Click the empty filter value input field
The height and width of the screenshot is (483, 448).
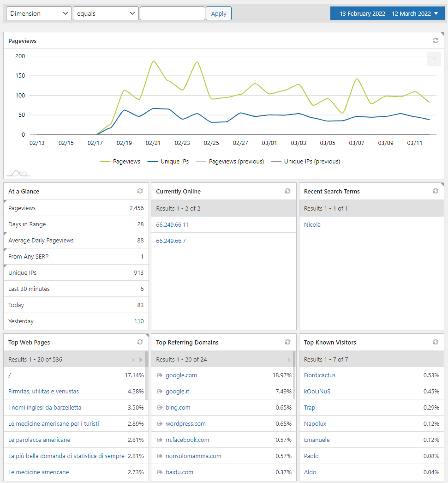[173, 13]
